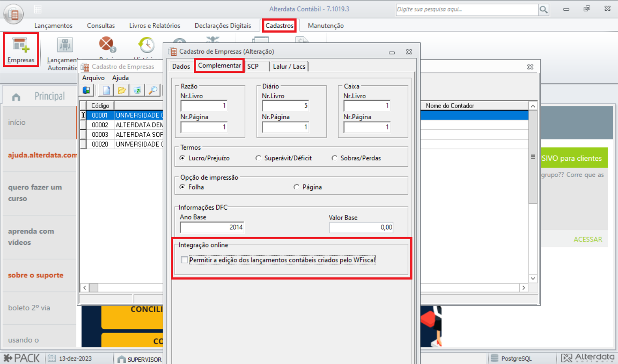Open the Manutenção ribbon tab
The height and width of the screenshot is (364, 618).
(326, 26)
